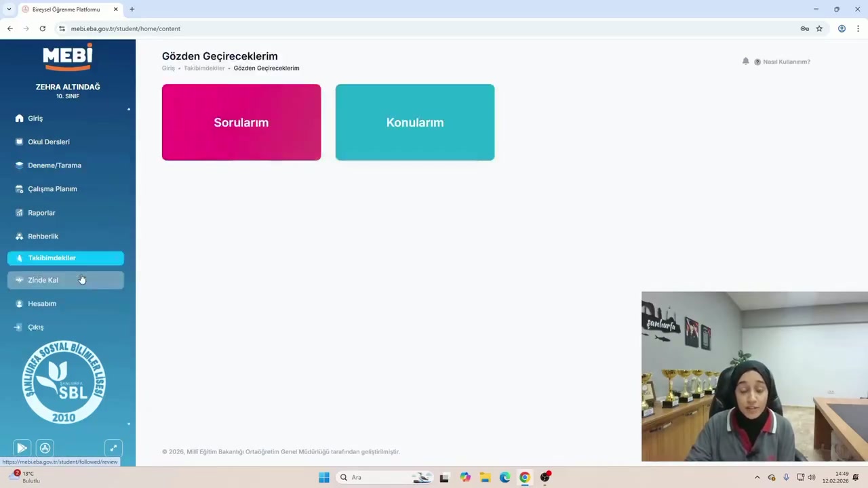Open the Konularım card
The height and width of the screenshot is (488, 868).
[x=414, y=122]
